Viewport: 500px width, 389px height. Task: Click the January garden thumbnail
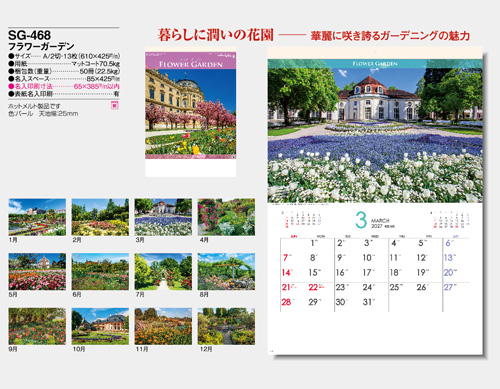tap(37, 217)
